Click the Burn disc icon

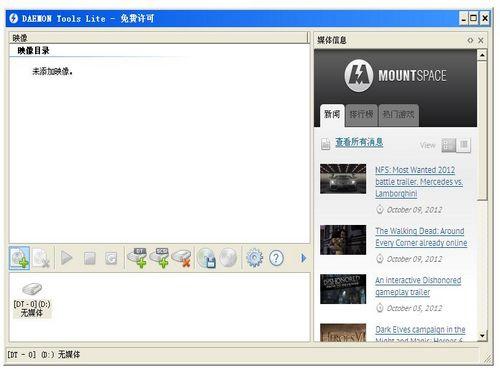[x=228, y=258]
